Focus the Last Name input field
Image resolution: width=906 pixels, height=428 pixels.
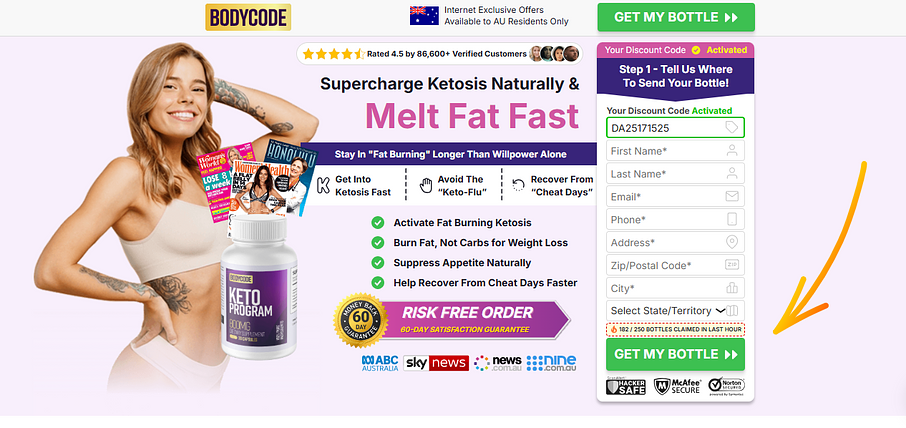tap(675, 173)
